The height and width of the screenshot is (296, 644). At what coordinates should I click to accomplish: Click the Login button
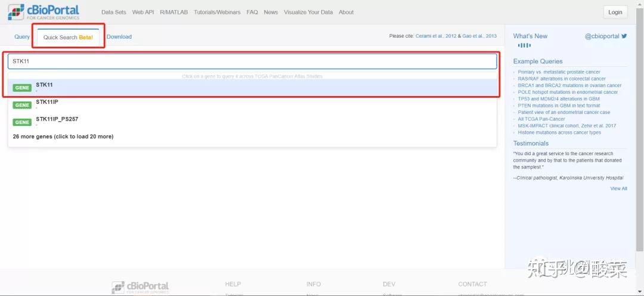click(615, 13)
